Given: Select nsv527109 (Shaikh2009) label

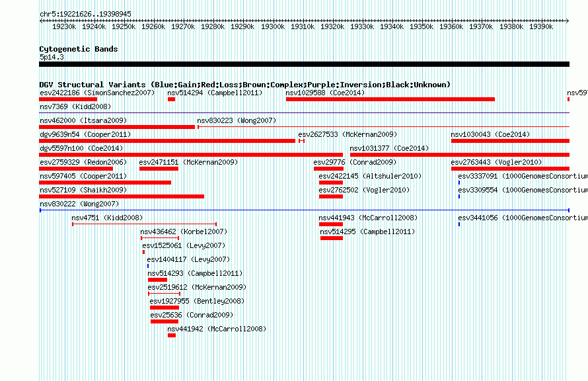Looking at the screenshot, I should click(83, 190).
